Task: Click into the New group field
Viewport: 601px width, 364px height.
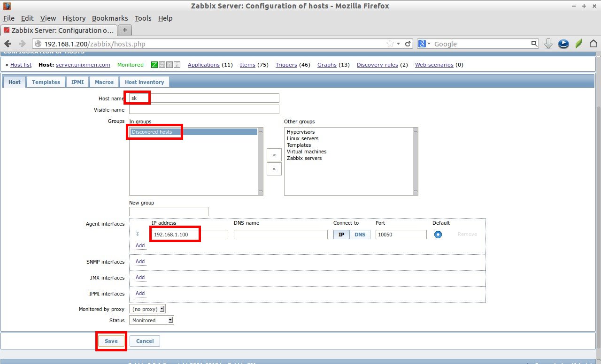Action: tap(169, 212)
